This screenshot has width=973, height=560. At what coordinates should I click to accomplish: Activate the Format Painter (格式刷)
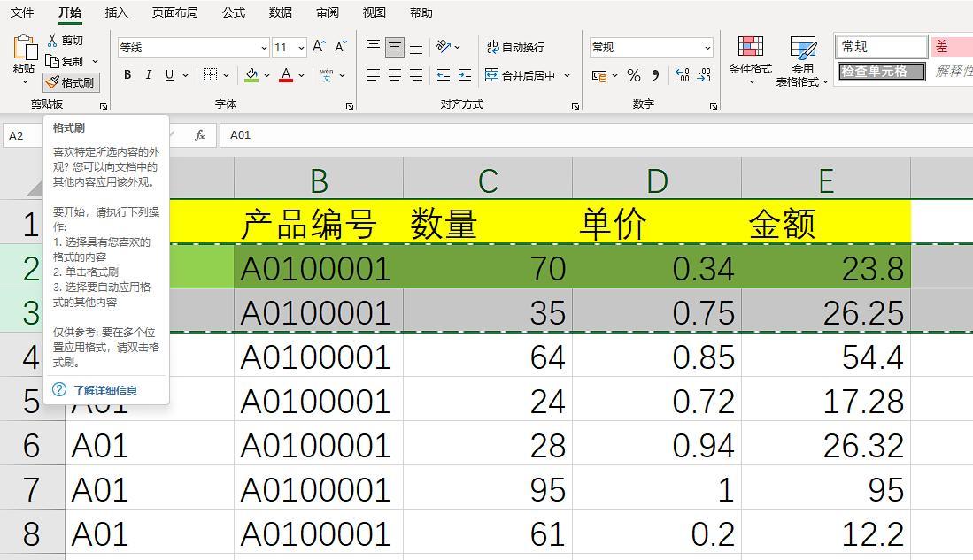(x=72, y=82)
